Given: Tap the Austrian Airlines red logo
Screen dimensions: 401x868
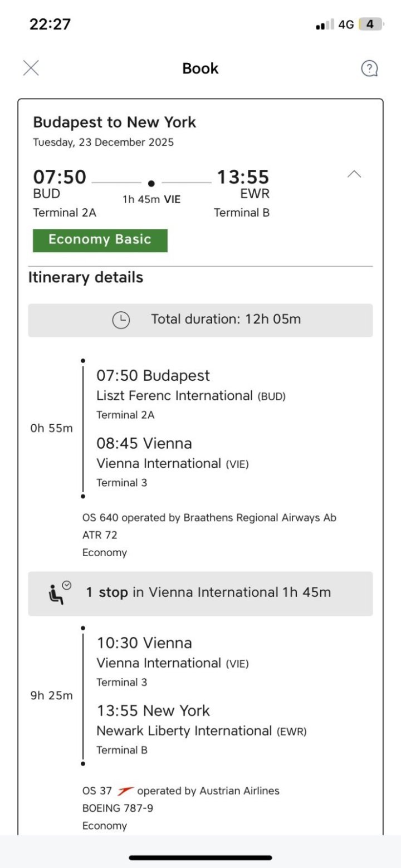Looking at the screenshot, I should tap(125, 791).
